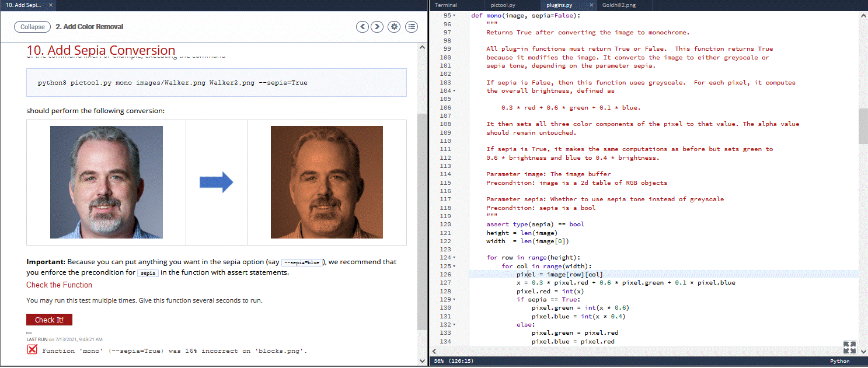Viewport: 868px width, 368px height.
Task: Fold the 'for row' loop at line 124
Action: 453,257
